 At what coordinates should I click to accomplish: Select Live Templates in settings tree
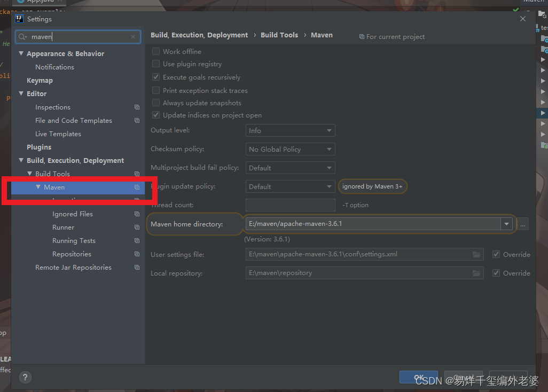58,134
